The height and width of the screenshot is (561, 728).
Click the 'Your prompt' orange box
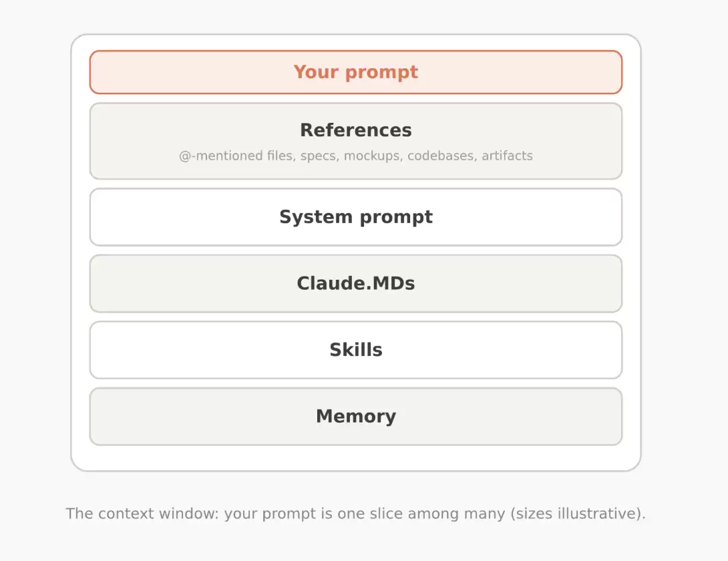[x=355, y=72]
